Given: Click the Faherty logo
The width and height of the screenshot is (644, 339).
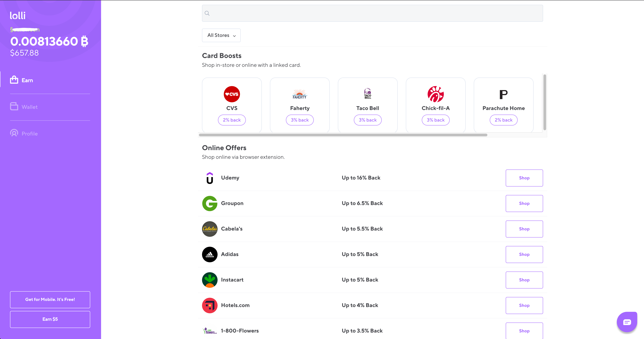Looking at the screenshot, I should pos(299,94).
